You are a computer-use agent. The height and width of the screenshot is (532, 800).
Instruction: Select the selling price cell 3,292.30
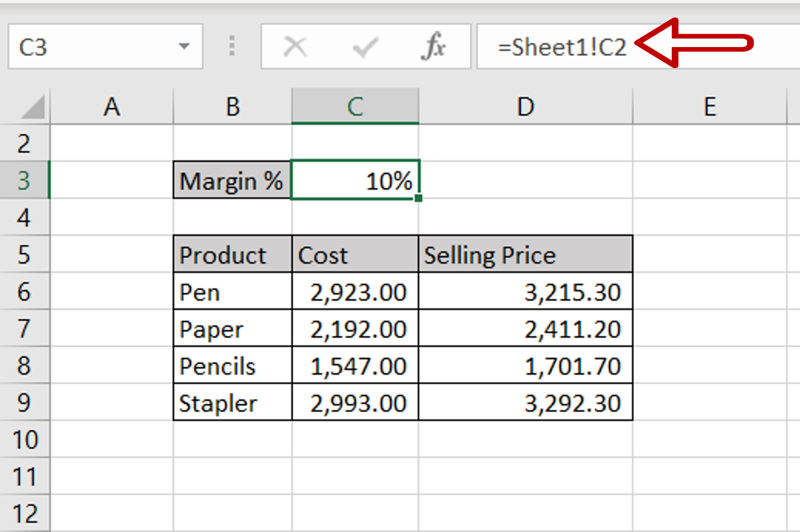tap(526, 402)
